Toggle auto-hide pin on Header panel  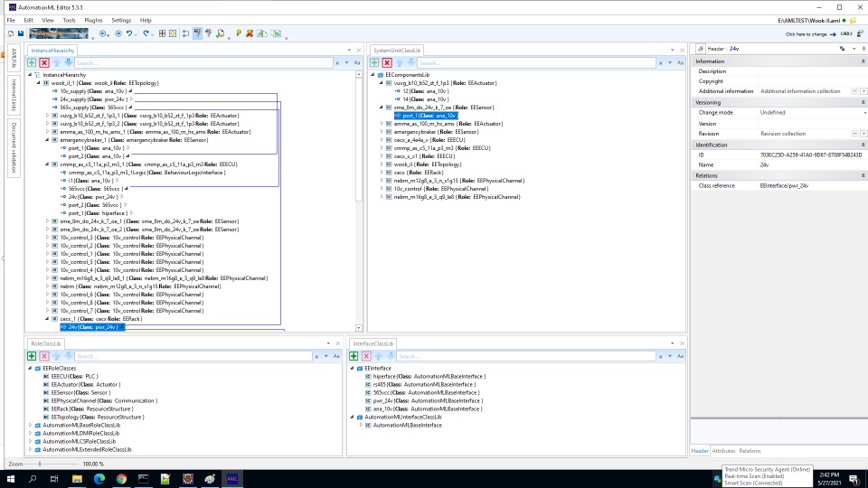click(863, 49)
